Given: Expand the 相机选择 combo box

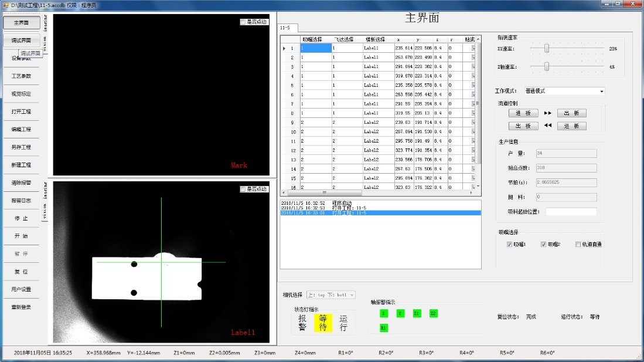Looking at the screenshot, I should coord(352,295).
